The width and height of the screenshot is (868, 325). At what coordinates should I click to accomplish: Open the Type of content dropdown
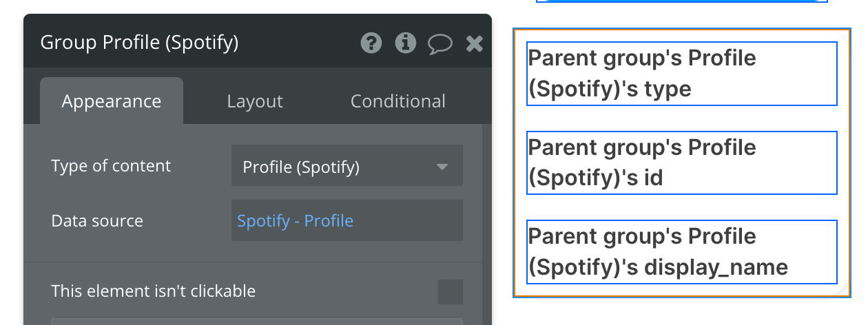347,166
